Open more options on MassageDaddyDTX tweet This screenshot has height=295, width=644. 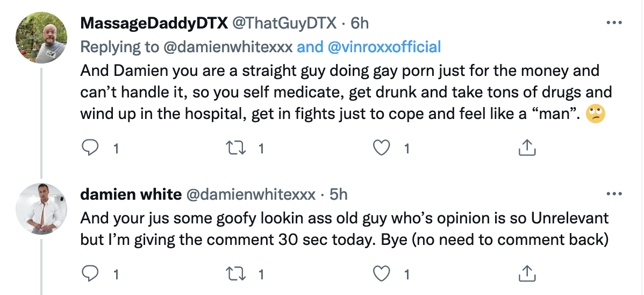pyautogui.click(x=614, y=23)
